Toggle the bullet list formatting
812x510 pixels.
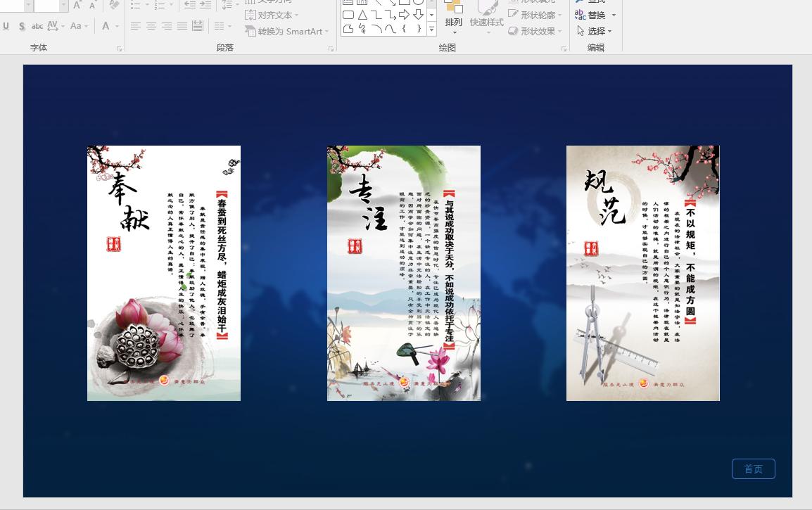pyautogui.click(x=136, y=5)
